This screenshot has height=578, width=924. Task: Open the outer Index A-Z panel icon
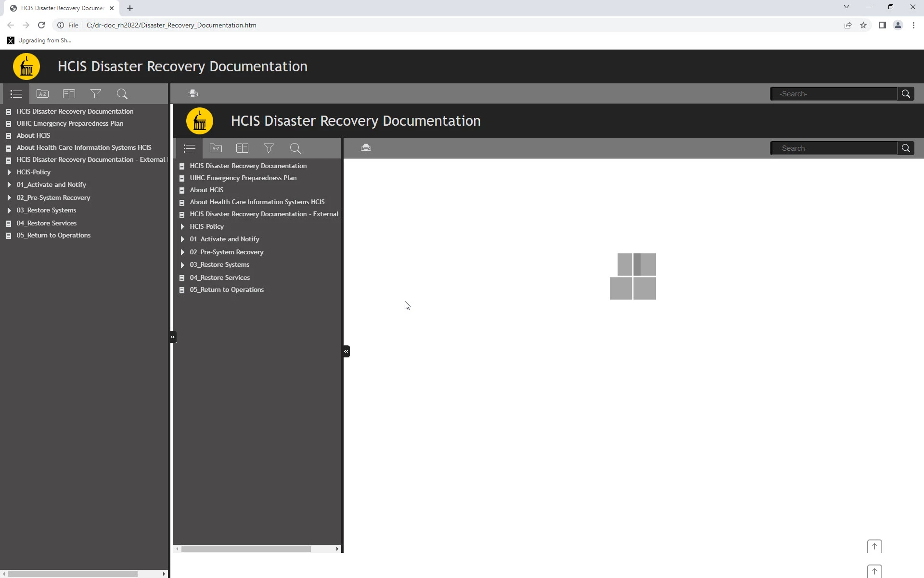point(42,94)
